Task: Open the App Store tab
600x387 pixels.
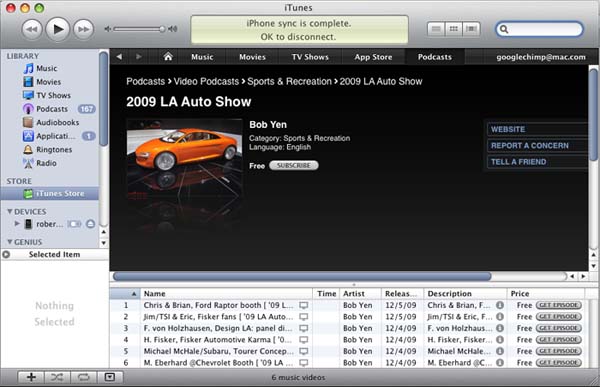Action: pos(373,57)
